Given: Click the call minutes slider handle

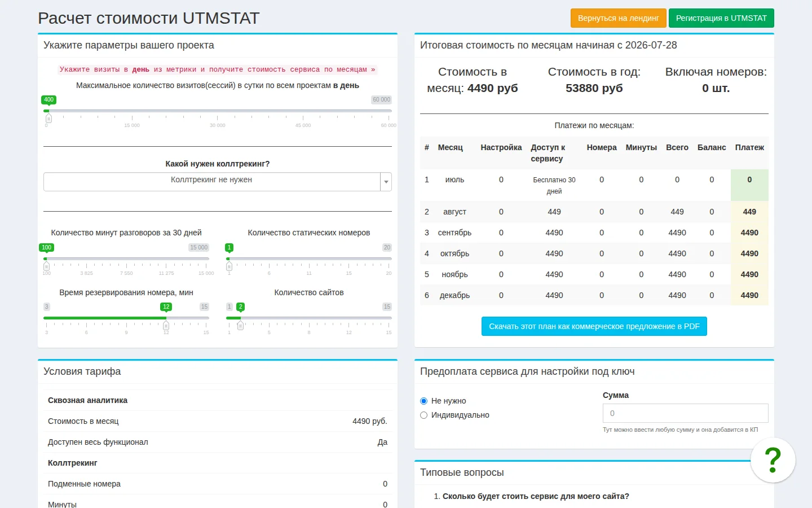Looking at the screenshot, I should (46, 266).
